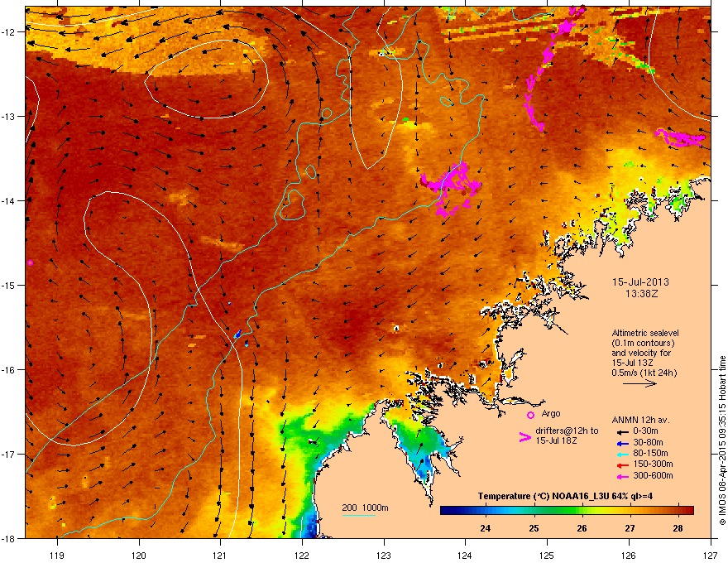The height and width of the screenshot is (563, 728).
Task: Click the latitude axis label -16
Action: [x=8, y=370]
